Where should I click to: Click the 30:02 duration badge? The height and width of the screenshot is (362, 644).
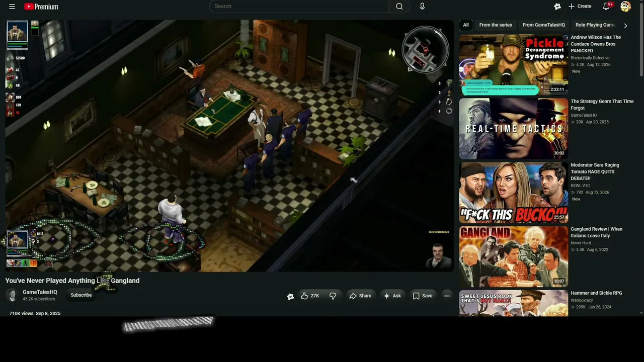(x=558, y=153)
